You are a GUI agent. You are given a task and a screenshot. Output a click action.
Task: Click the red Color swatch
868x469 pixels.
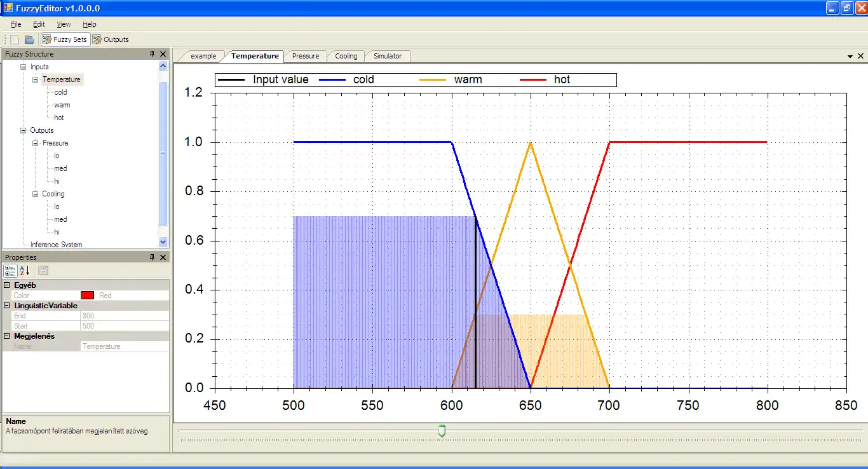click(88, 296)
